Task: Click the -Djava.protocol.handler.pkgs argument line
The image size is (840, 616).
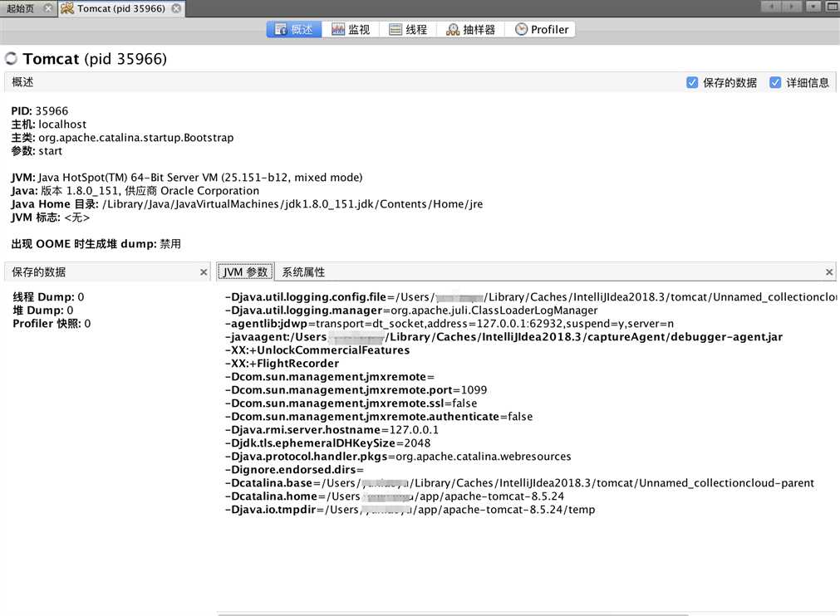Action: [x=398, y=457]
